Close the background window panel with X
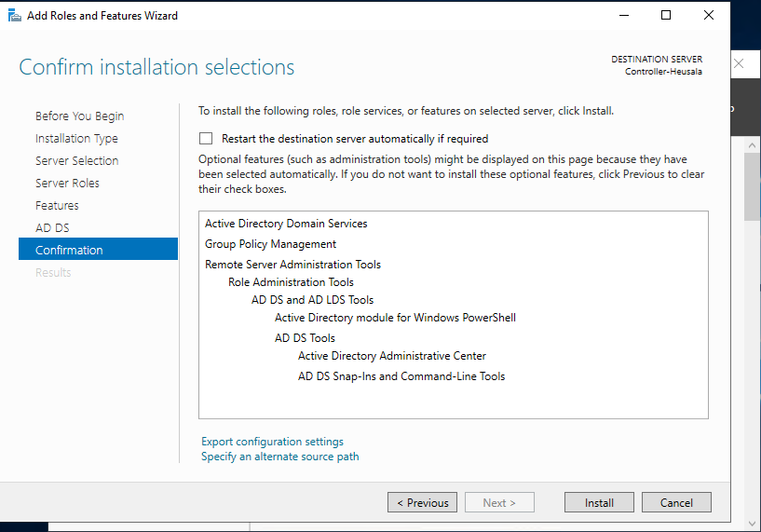Image resolution: width=761 pixels, height=532 pixels. pos(739,63)
